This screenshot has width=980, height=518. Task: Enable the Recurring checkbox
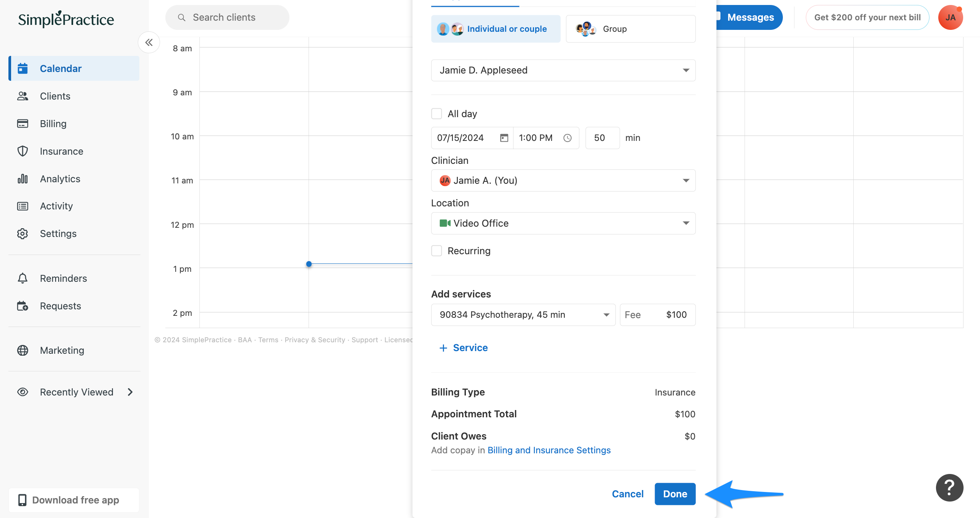point(436,251)
